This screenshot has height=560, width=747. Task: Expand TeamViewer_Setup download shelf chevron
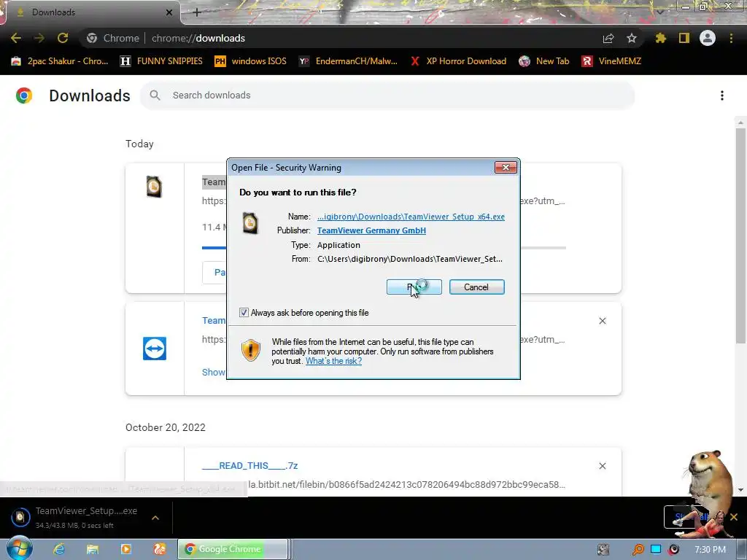coord(155,518)
